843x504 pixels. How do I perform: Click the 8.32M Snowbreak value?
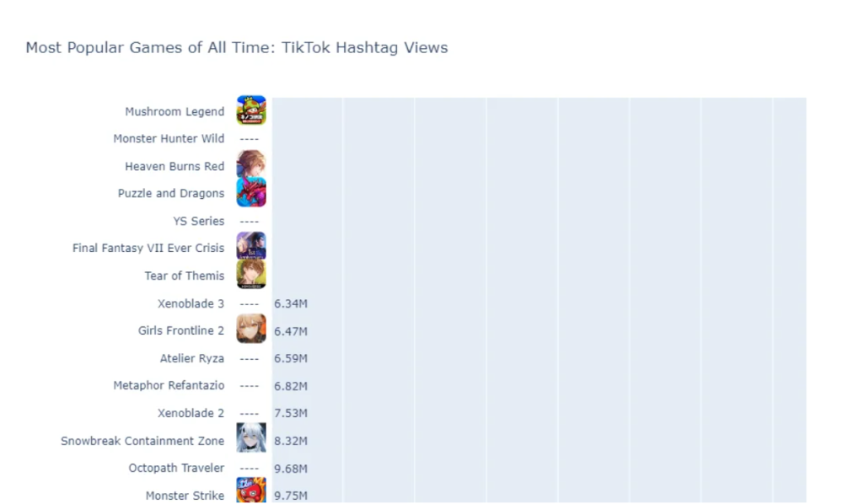pyautogui.click(x=291, y=441)
